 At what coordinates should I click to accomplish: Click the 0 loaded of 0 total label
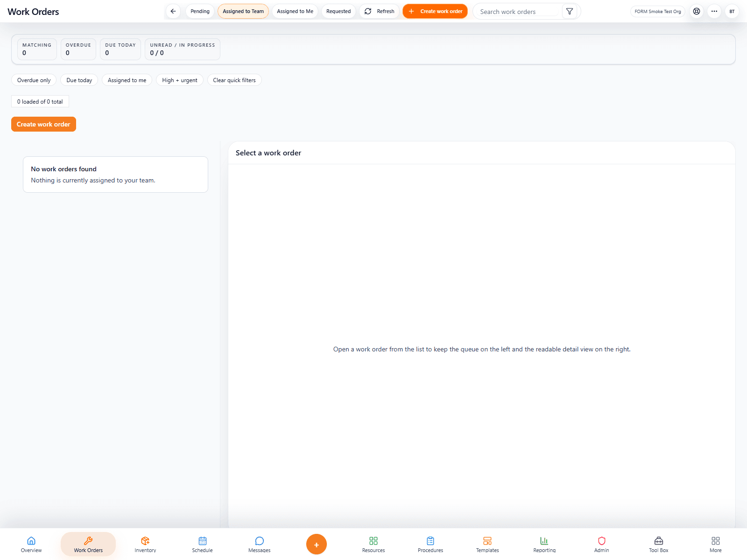point(40,101)
